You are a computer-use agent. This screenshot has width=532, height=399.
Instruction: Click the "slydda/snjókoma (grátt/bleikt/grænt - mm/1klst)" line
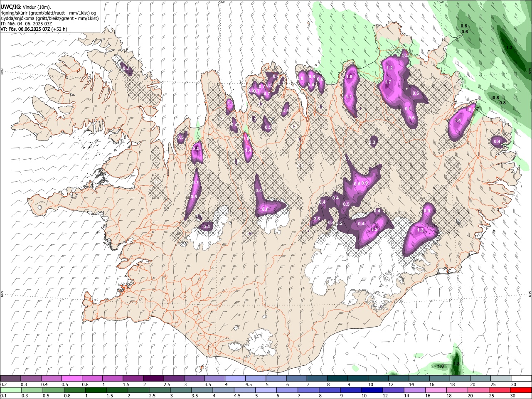click(x=49, y=18)
